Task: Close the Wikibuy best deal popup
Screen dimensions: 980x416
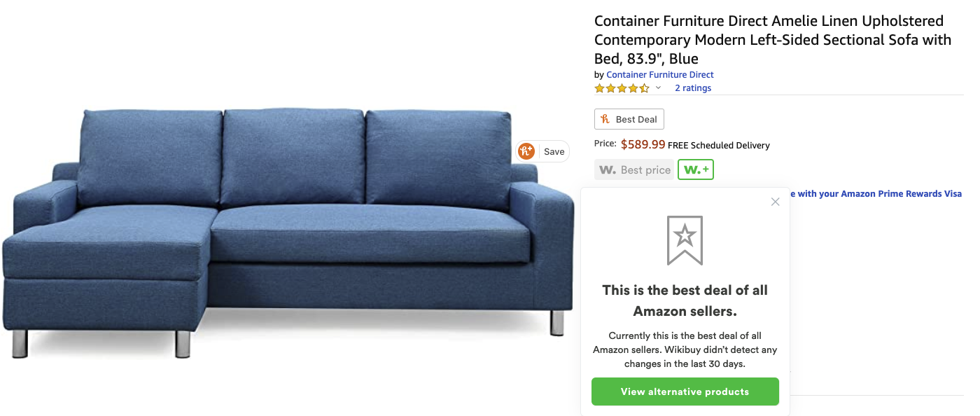Action: click(775, 202)
